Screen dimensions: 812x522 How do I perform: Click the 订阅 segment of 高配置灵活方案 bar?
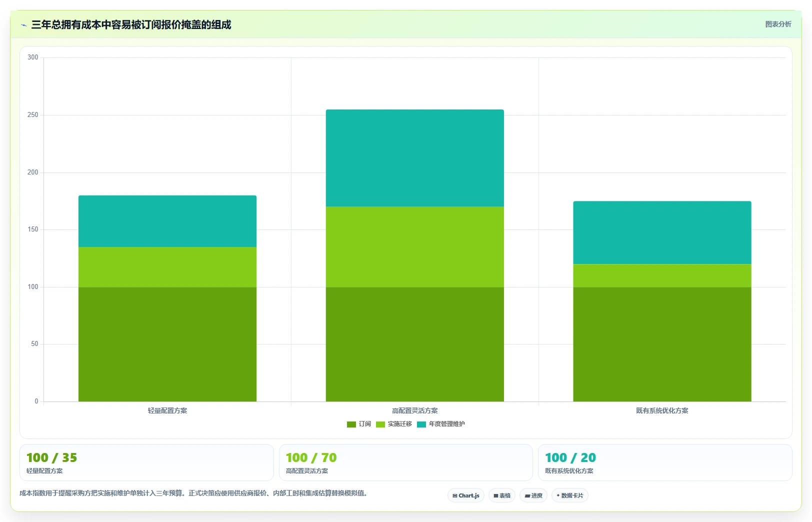pyautogui.click(x=415, y=344)
